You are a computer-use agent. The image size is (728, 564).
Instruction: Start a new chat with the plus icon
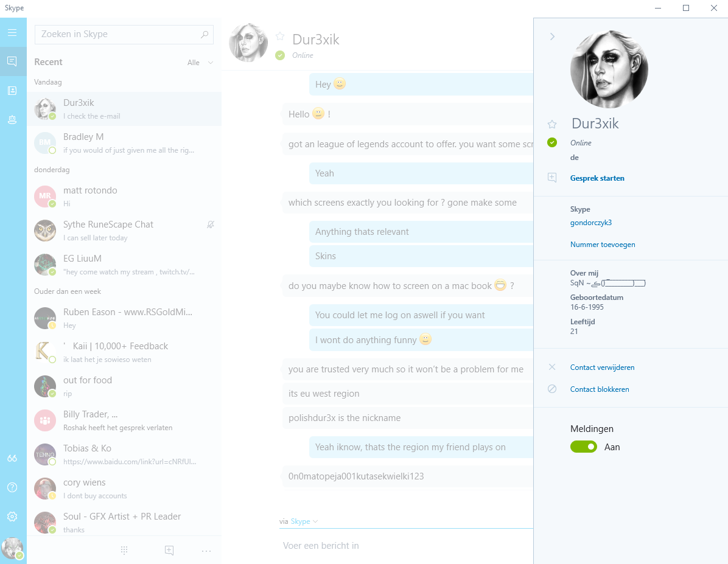(x=169, y=550)
